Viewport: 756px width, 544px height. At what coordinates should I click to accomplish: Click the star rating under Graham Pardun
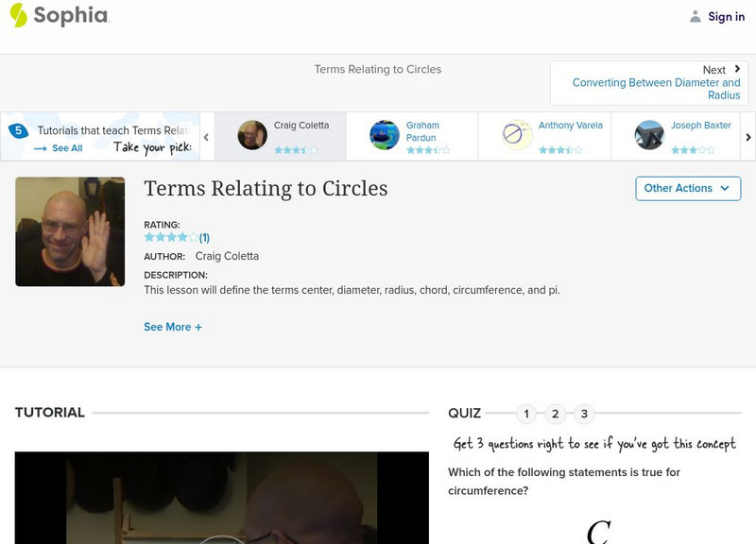coord(428,150)
